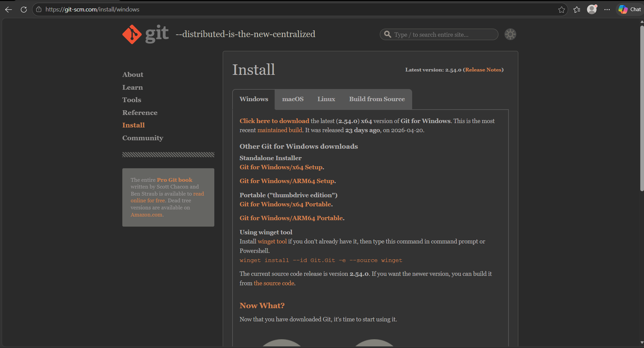The width and height of the screenshot is (644, 348).
Task: Open the Copilot Chat button
Action: pyautogui.click(x=630, y=9)
